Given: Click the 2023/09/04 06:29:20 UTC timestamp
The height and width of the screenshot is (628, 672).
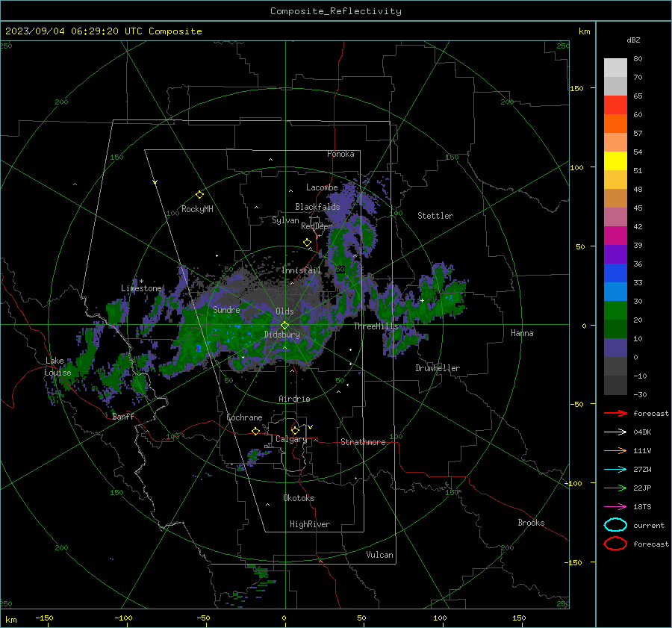Looking at the screenshot, I should 73,31.
